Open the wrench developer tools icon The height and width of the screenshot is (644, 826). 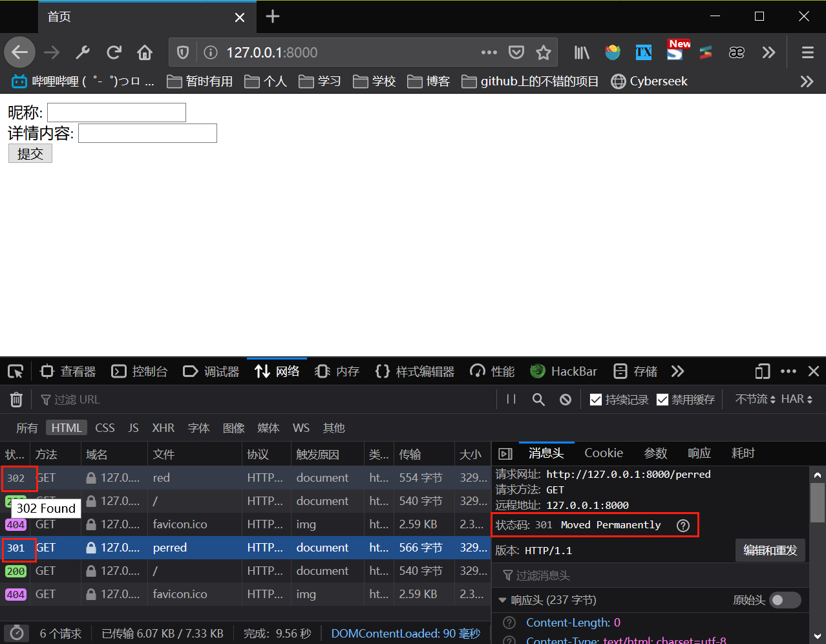(83, 52)
